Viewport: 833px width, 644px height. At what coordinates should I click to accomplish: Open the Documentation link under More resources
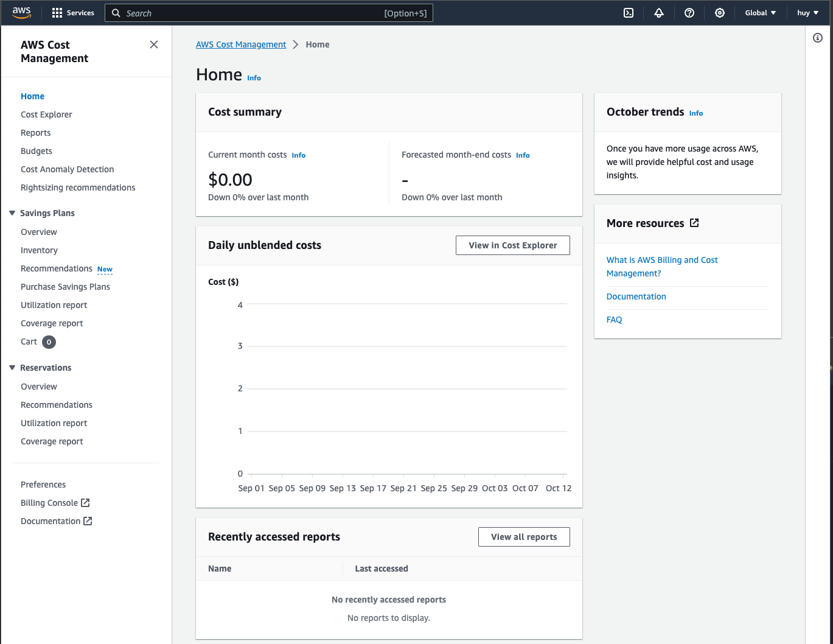pos(636,296)
